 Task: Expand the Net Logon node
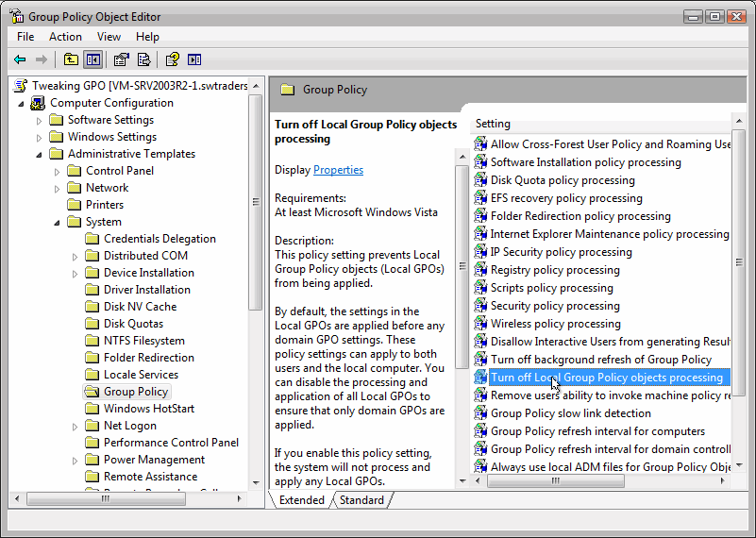75,427
